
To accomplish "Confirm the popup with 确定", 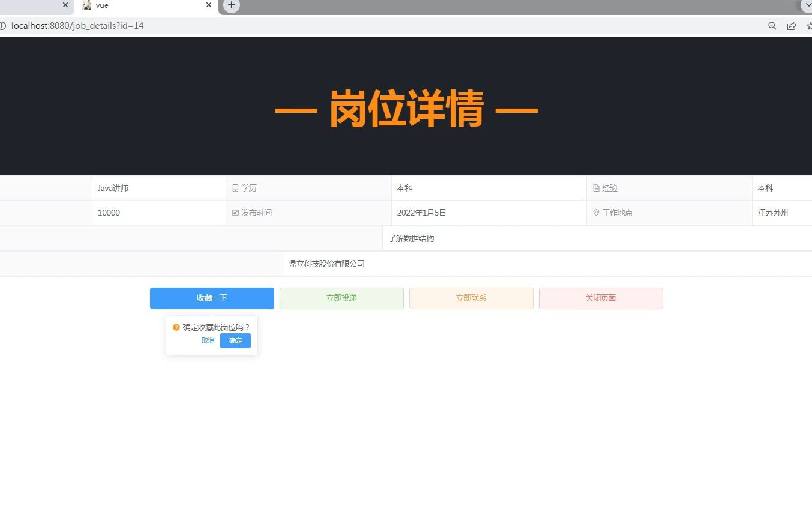I will (235, 341).
